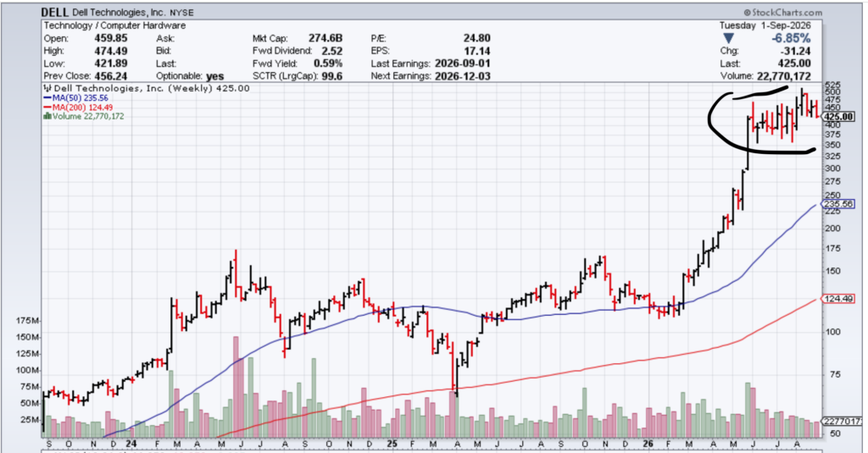Screen dimensions: 868x453
Task: Click the Technology / Computer Hardware sector text
Action: point(114,25)
